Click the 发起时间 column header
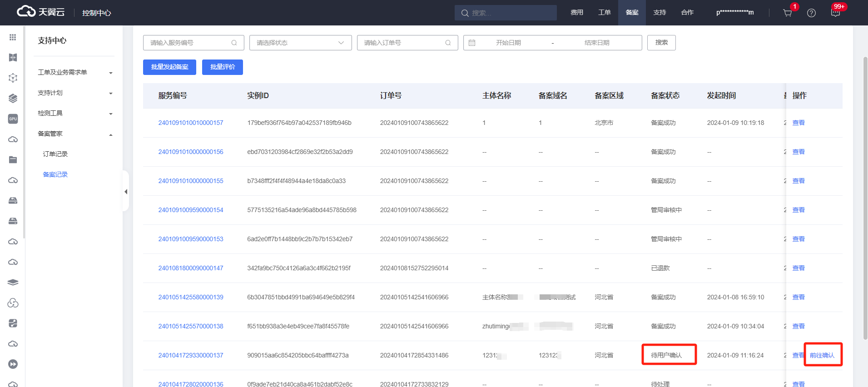This screenshot has width=868, height=387. click(721, 95)
